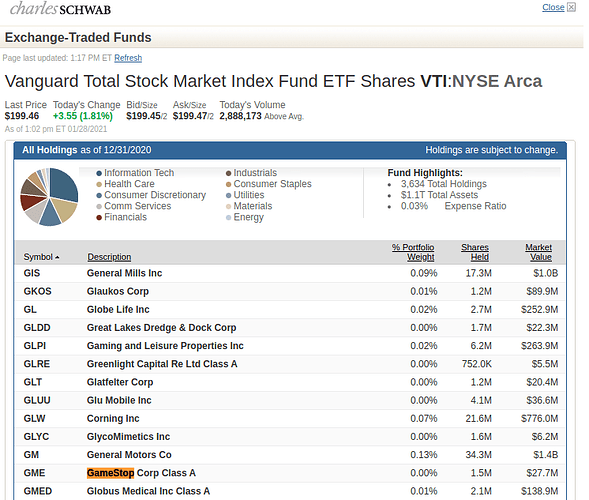
Task: Sort by Market Value header
Action: pyautogui.click(x=538, y=252)
